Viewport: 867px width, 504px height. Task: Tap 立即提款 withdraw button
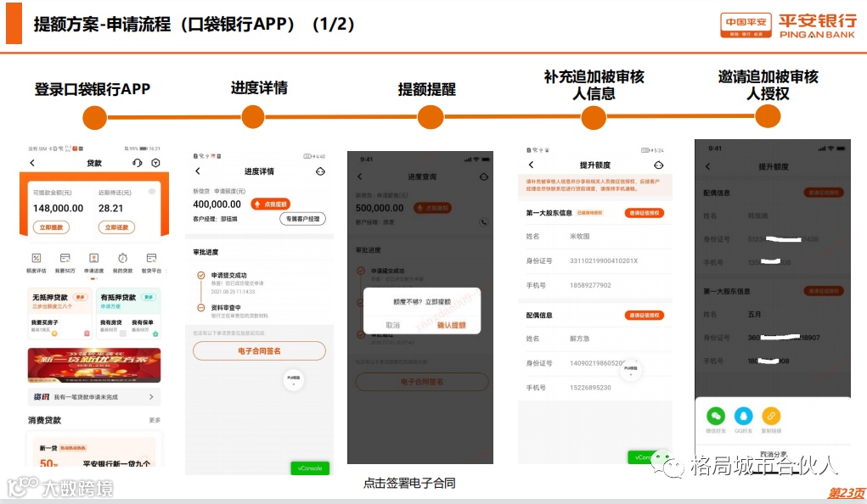(x=51, y=227)
